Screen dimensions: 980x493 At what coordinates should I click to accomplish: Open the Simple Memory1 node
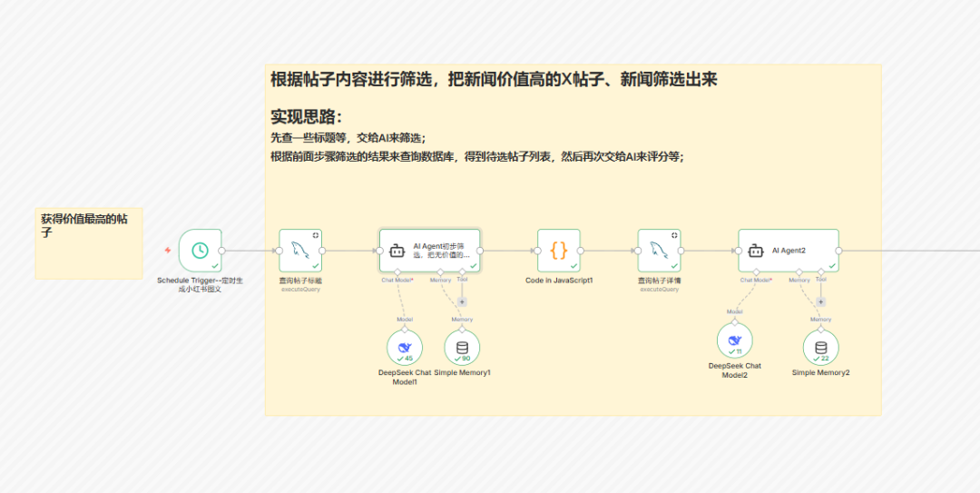[x=462, y=348]
